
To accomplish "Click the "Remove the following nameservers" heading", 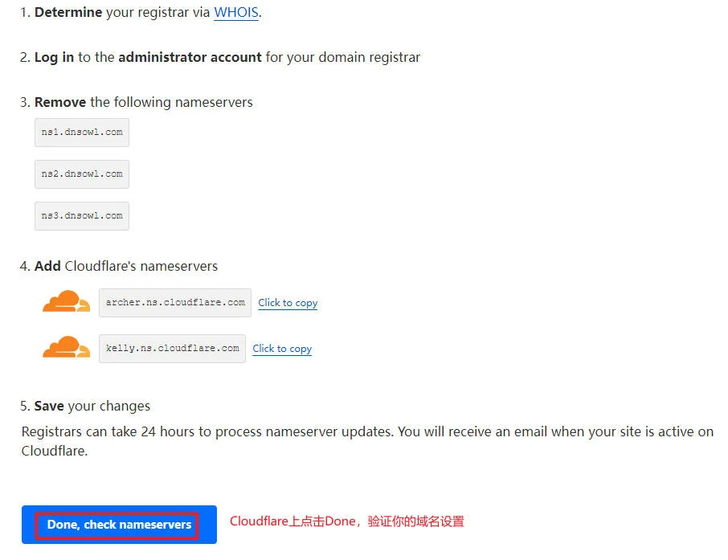I will (143, 102).
